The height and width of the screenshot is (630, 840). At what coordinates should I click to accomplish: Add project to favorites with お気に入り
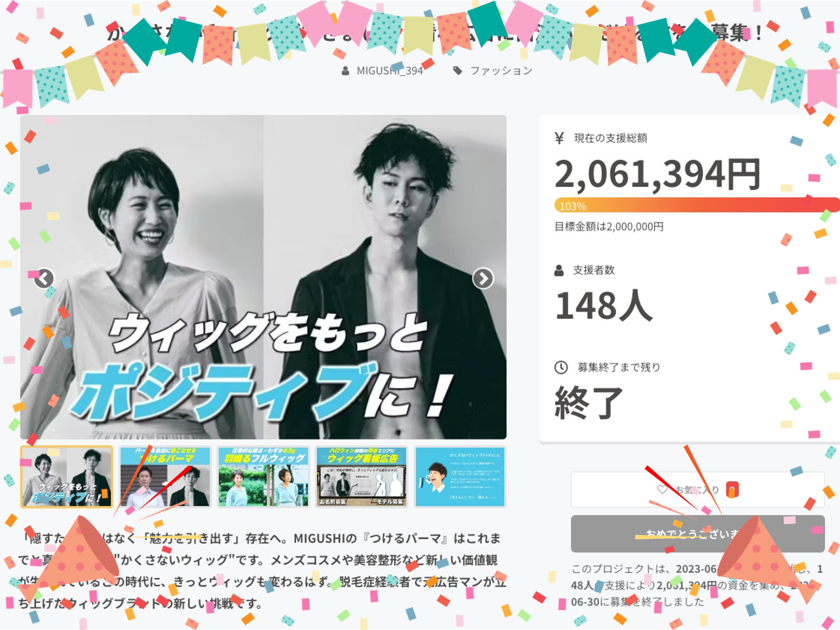[698, 490]
